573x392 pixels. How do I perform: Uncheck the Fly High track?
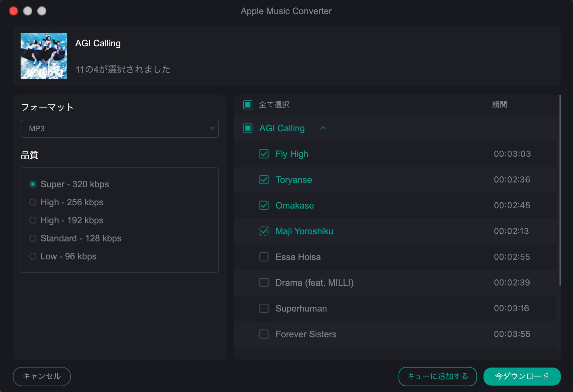tap(264, 154)
